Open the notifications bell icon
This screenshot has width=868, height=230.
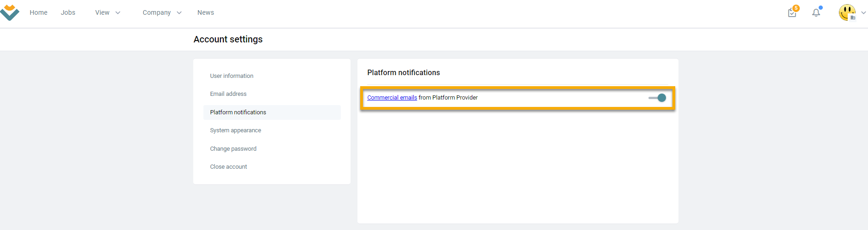(816, 12)
